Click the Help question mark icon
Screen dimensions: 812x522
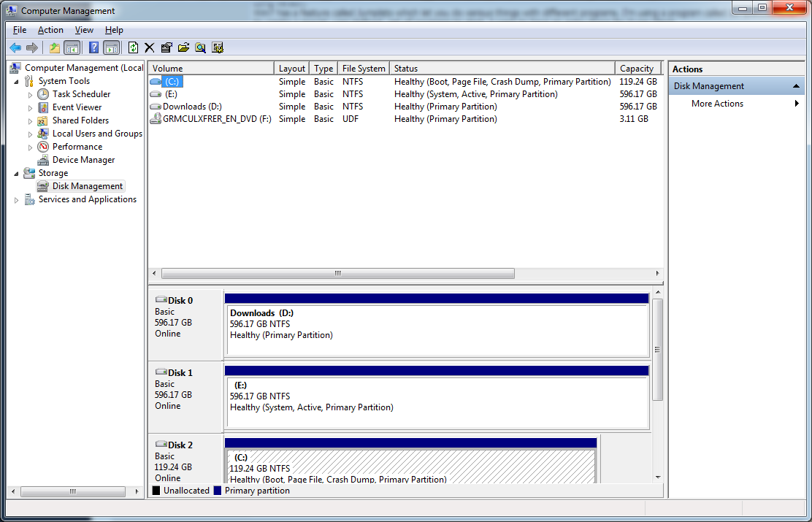click(93, 47)
